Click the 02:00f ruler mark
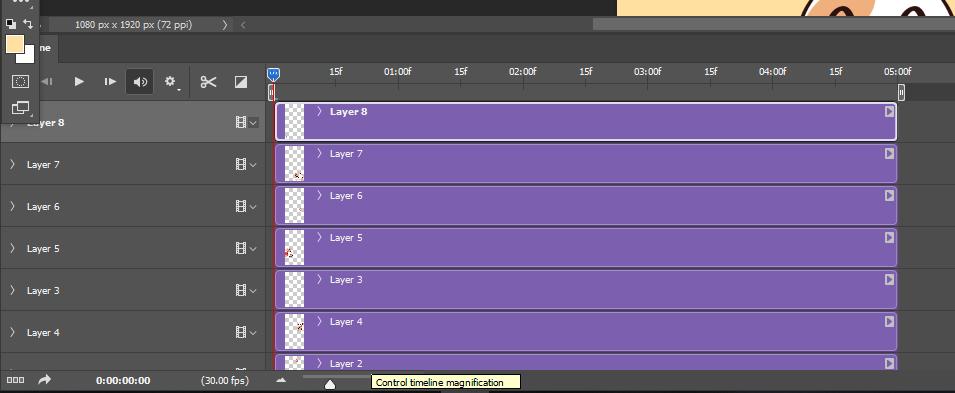Viewport: 955px width, 393px height. 523,71
